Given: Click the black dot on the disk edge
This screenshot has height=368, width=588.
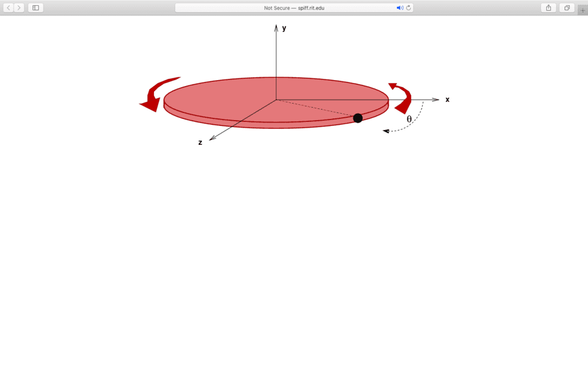Looking at the screenshot, I should coord(358,118).
